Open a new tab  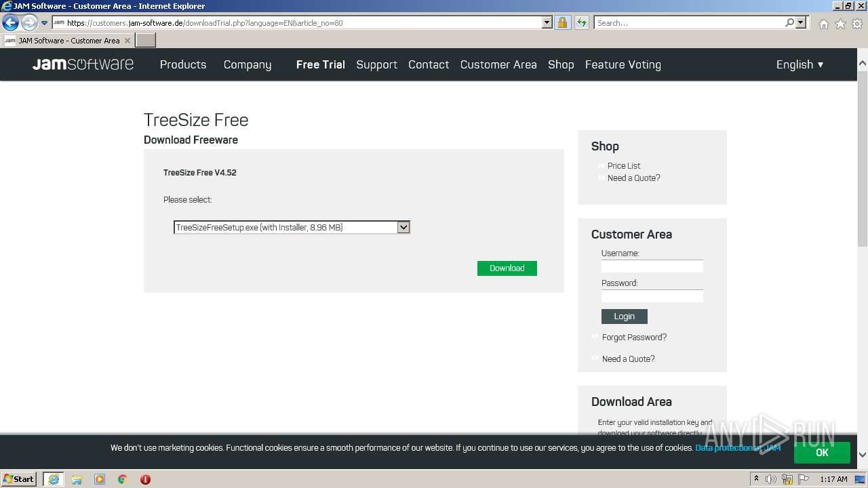tap(146, 41)
